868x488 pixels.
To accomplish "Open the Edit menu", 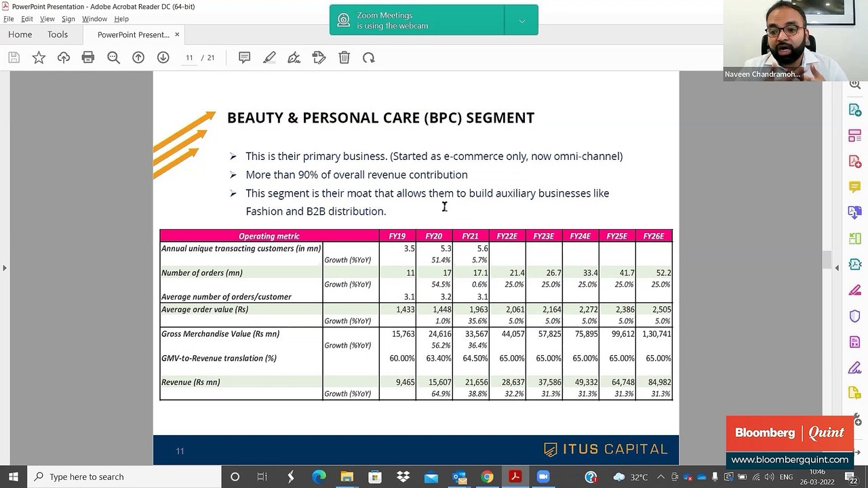I will point(27,19).
